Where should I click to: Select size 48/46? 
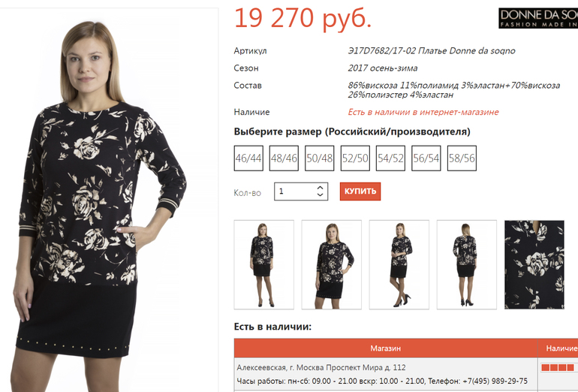pyautogui.click(x=284, y=158)
